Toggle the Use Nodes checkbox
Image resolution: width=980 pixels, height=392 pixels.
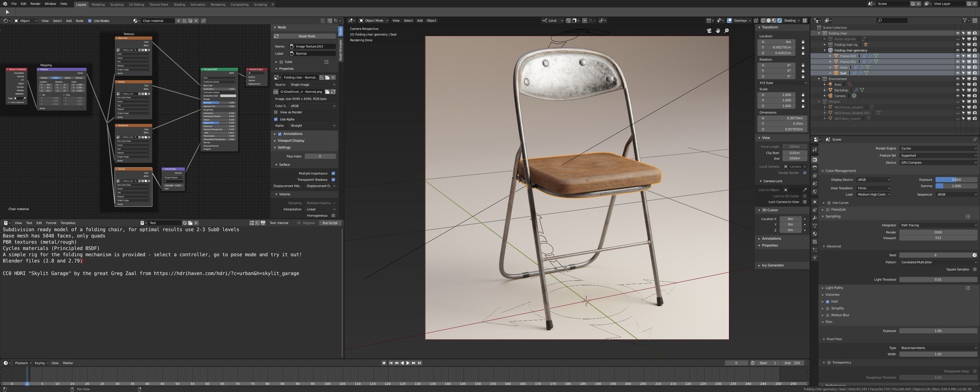coord(90,21)
